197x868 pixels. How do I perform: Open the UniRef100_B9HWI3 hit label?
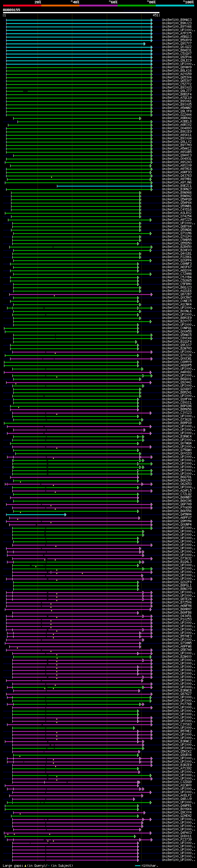(x=177, y=20)
